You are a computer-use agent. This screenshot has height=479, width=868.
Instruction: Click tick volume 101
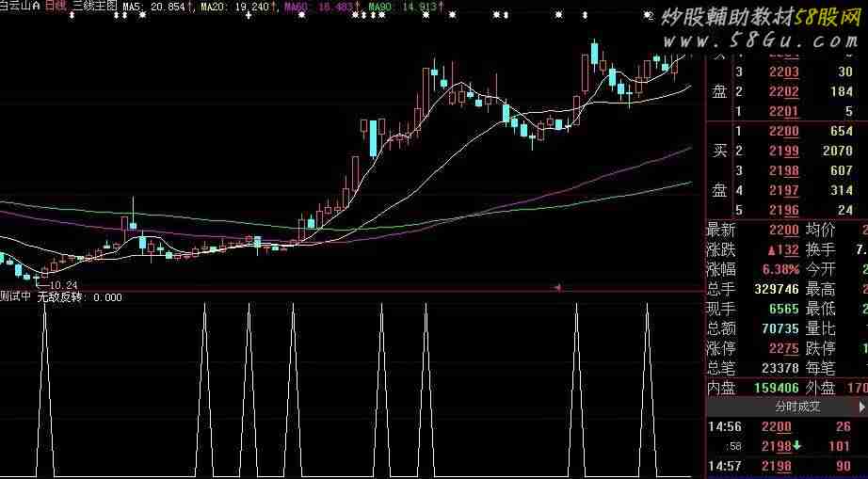tap(839, 446)
